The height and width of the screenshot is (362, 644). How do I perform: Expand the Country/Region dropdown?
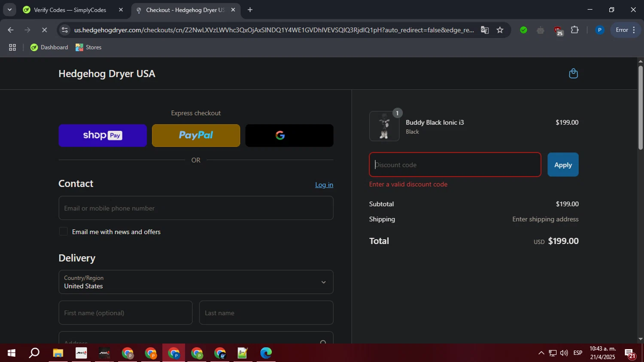(x=196, y=282)
